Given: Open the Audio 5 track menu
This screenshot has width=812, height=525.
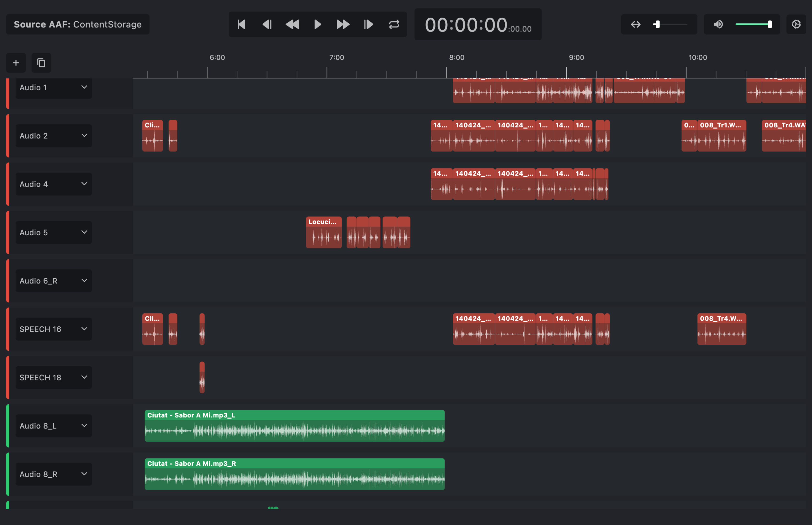Looking at the screenshot, I should tap(84, 232).
